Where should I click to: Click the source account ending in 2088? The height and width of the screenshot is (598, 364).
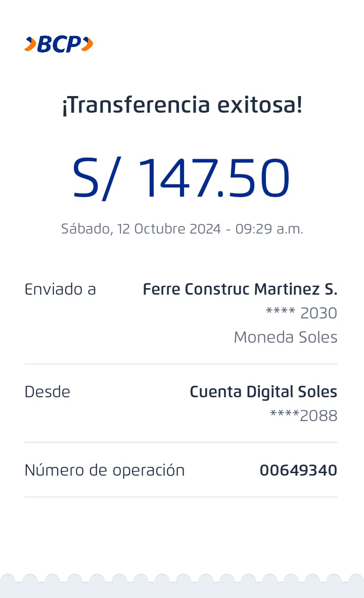(x=303, y=416)
